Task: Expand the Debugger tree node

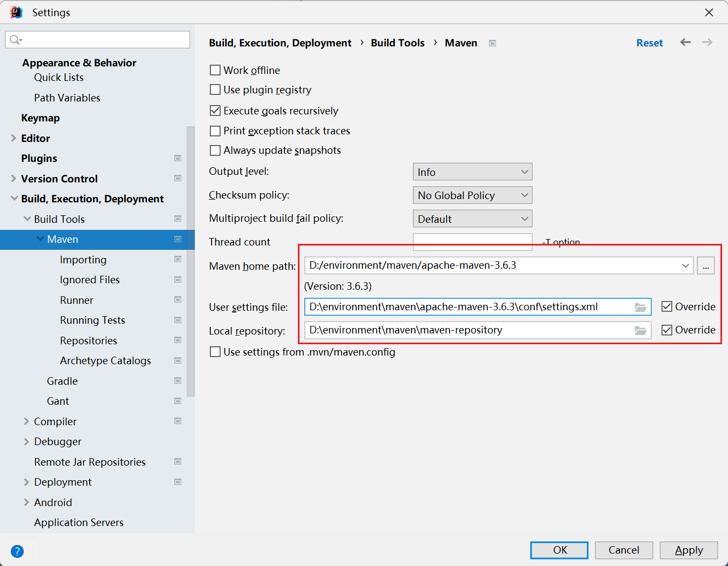Action: pos(26,441)
